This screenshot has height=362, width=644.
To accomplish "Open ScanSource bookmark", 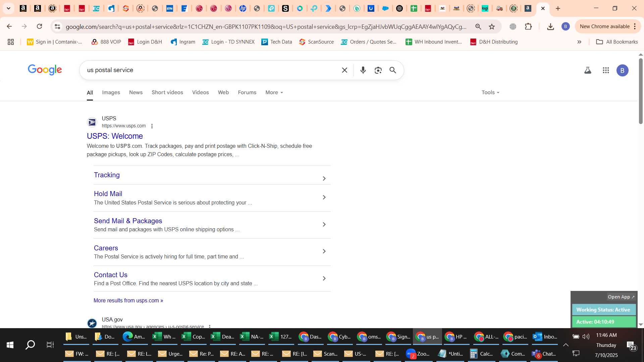I will [x=316, y=42].
